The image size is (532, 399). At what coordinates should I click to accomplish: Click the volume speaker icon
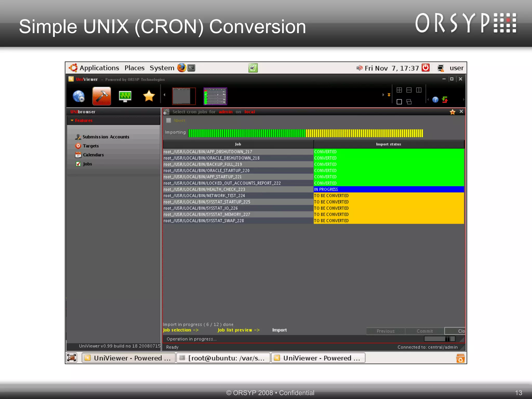point(359,68)
